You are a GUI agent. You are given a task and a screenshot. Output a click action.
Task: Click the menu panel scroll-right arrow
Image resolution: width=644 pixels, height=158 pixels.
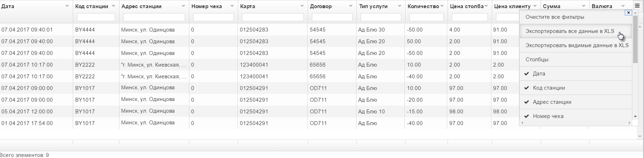(x=629, y=123)
